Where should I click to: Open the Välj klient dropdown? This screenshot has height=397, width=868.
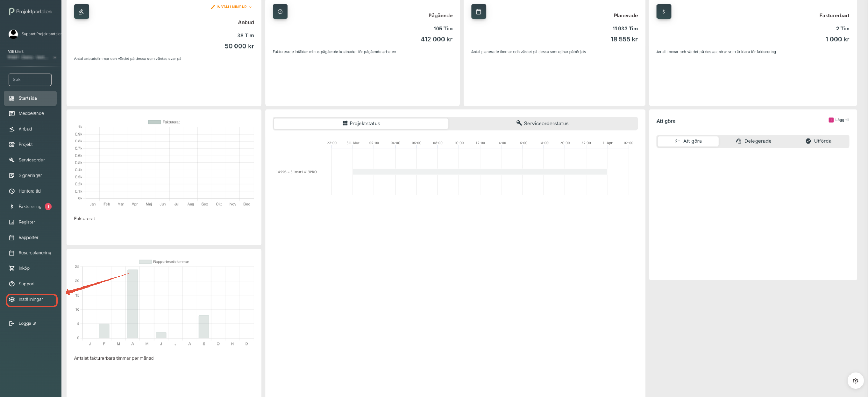coord(32,57)
